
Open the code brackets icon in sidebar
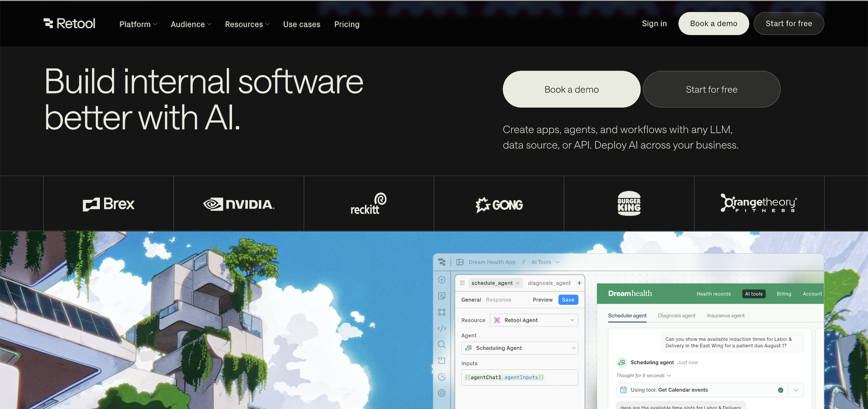click(x=442, y=328)
